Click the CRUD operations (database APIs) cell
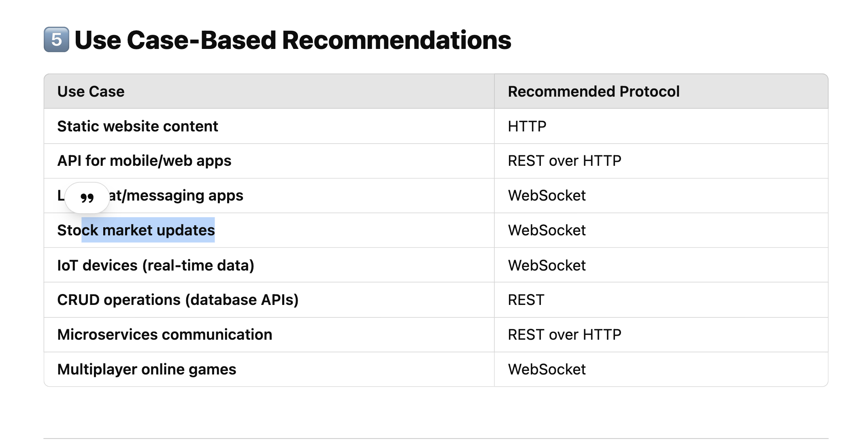This screenshot has width=868, height=440. click(178, 300)
